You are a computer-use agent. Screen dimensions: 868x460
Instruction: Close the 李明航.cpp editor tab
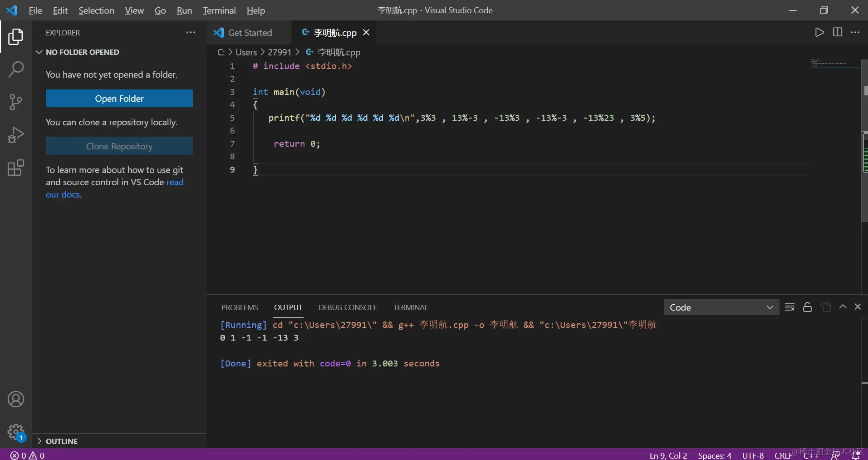tap(366, 32)
